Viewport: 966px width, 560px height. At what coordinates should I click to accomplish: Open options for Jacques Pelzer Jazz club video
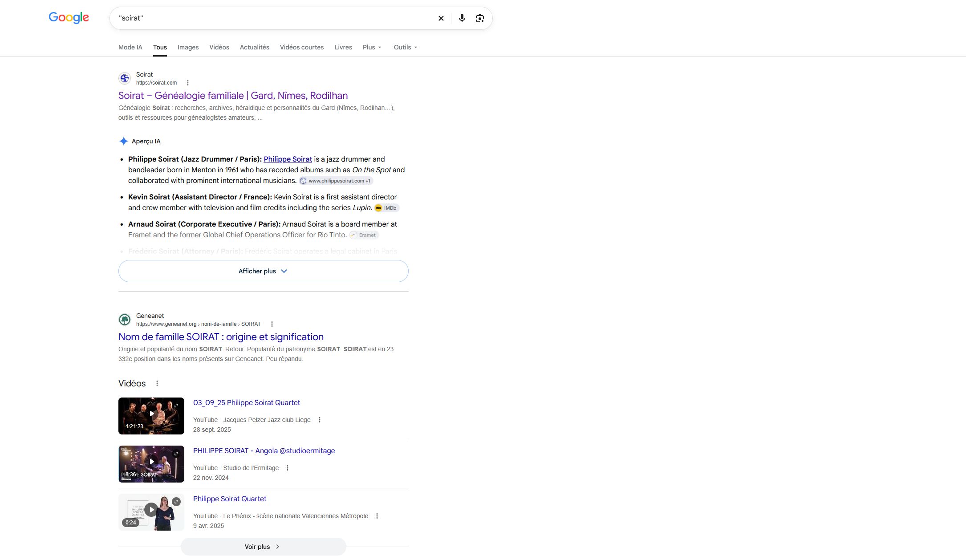click(320, 420)
